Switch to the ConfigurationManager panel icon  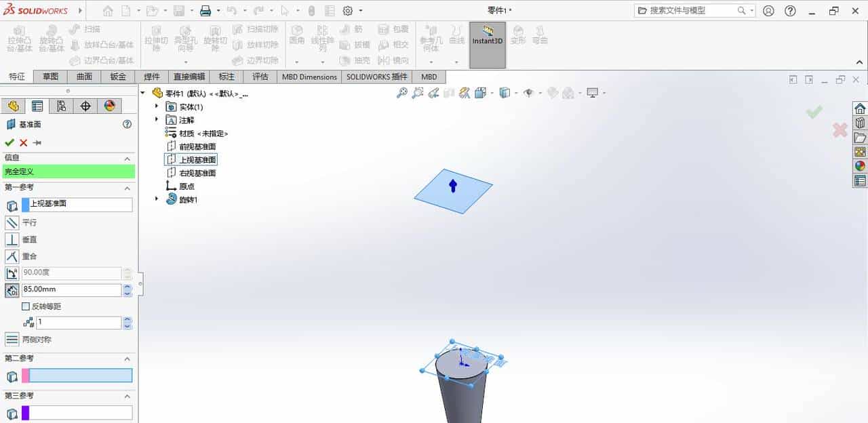coord(61,106)
